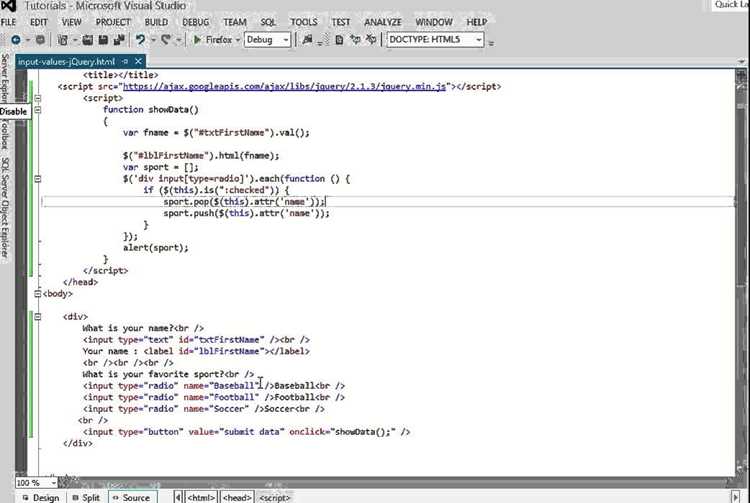Click the Visual Studio logo in title bar

[9, 6]
